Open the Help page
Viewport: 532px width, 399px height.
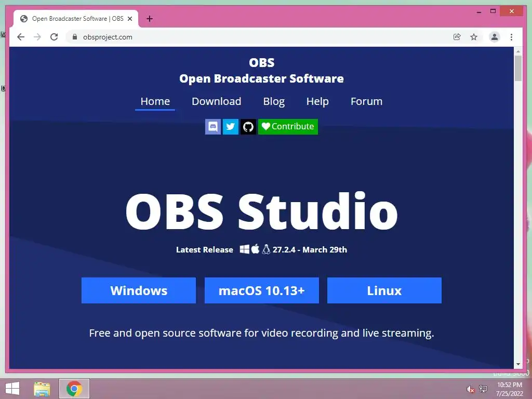[317, 101]
